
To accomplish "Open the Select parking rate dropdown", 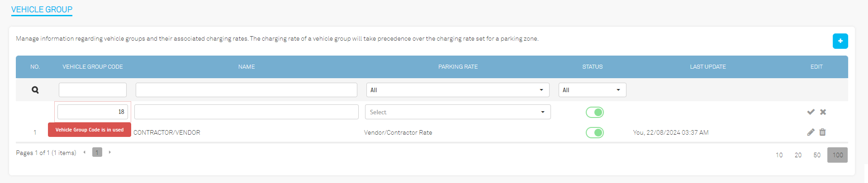I will 458,112.
